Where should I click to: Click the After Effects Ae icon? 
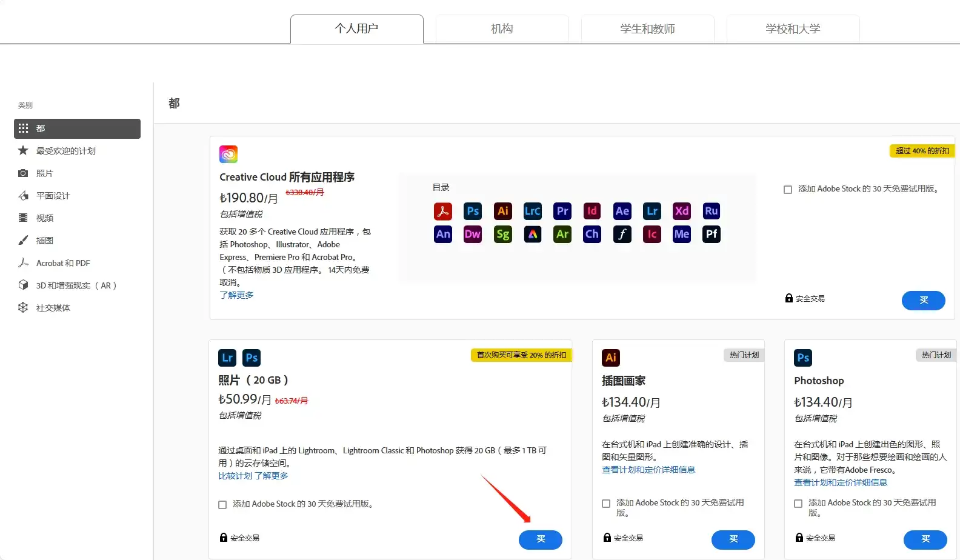tap(622, 211)
